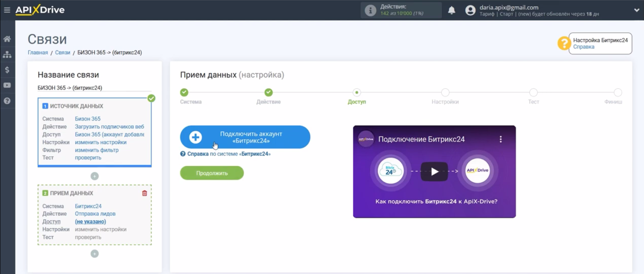Viewport: 644px width, 274px height.
Task: Open the YouTube video sidebar icon
Action: click(x=7, y=85)
